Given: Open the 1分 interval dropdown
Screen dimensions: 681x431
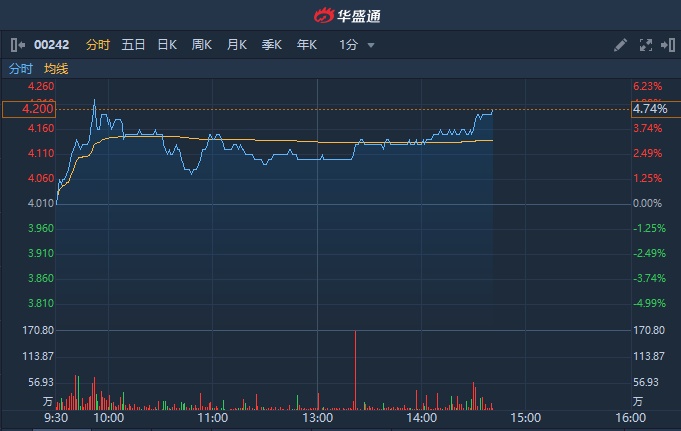Looking at the screenshot, I should tap(349, 45).
